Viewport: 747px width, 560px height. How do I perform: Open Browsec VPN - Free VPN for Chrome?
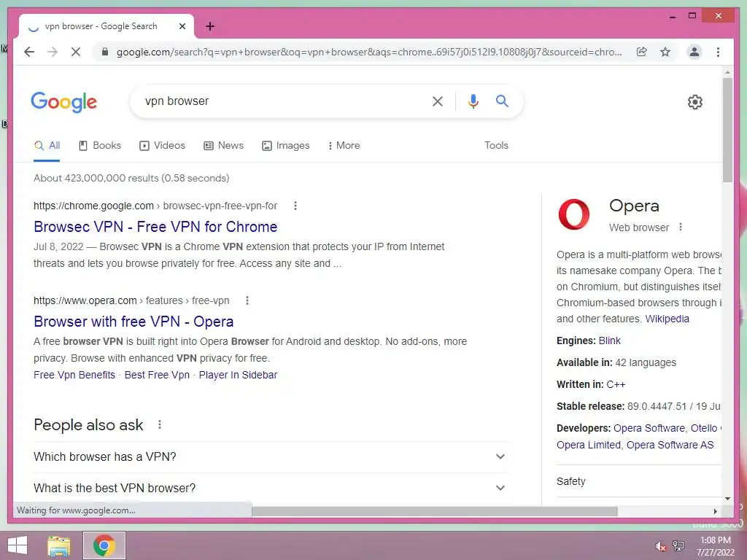pos(155,227)
